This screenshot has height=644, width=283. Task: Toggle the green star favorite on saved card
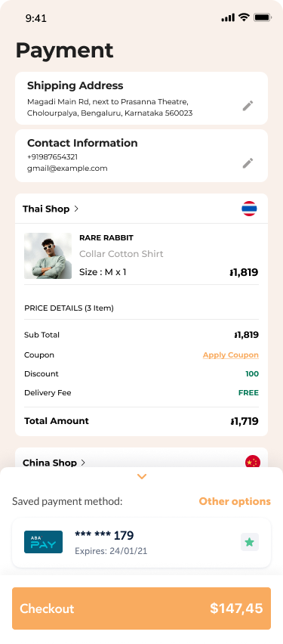[x=249, y=542]
